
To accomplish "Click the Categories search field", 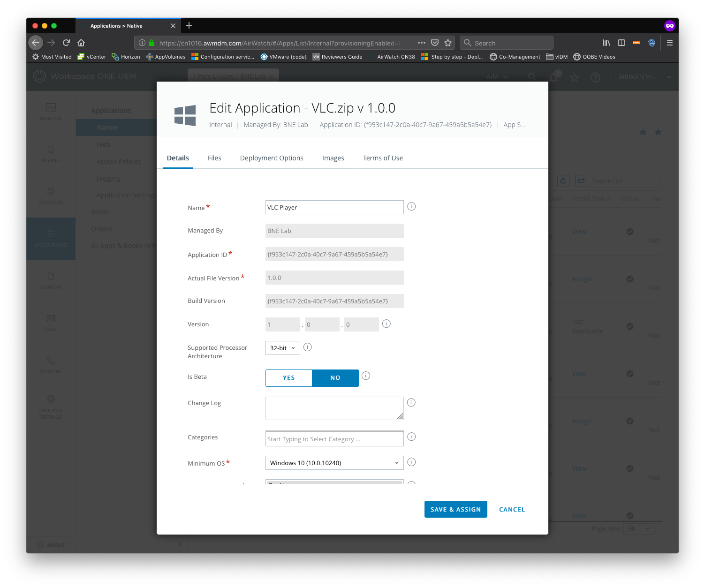I will [334, 439].
